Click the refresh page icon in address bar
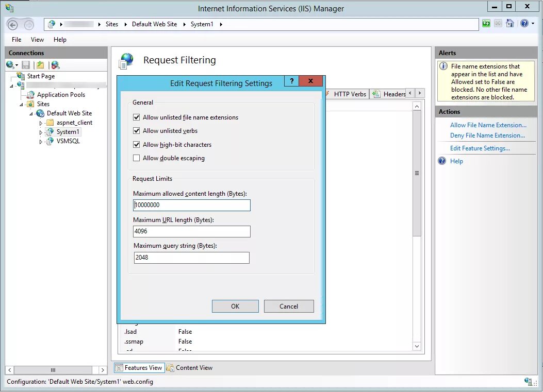543x392 pixels. (486, 24)
